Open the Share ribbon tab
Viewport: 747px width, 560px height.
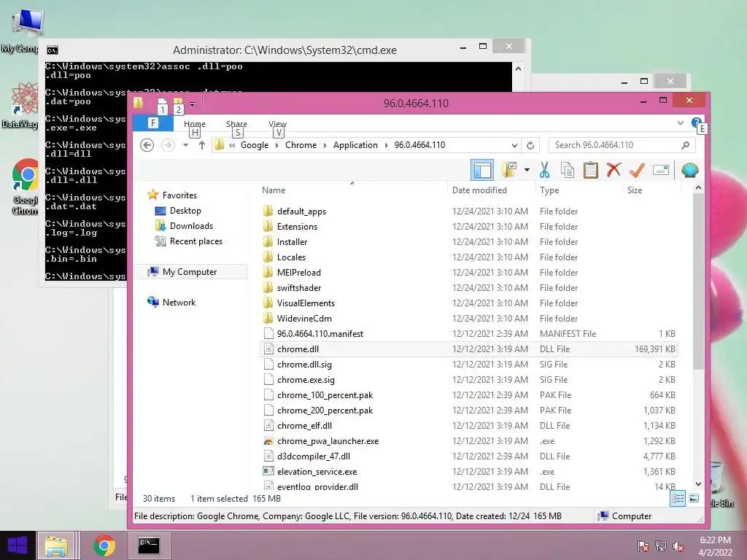(236, 124)
